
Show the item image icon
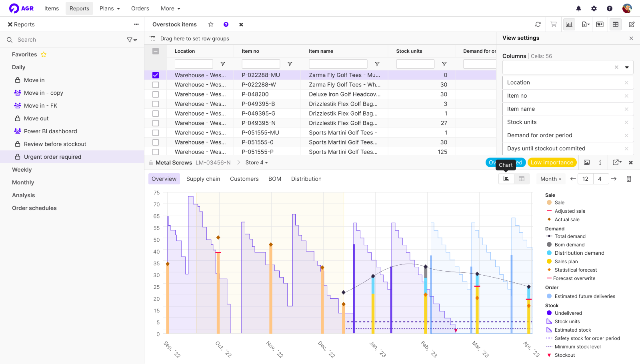[587, 162]
